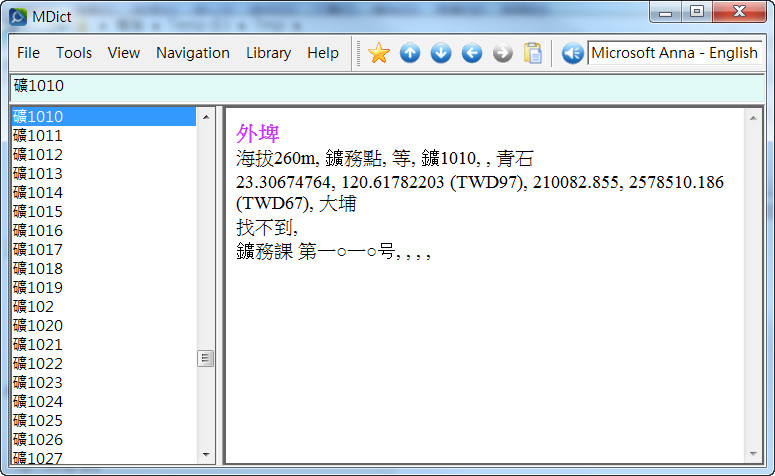Image resolution: width=775 pixels, height=476 pixels.
Task: Open the Navigation menu
Action: (193, 53)
